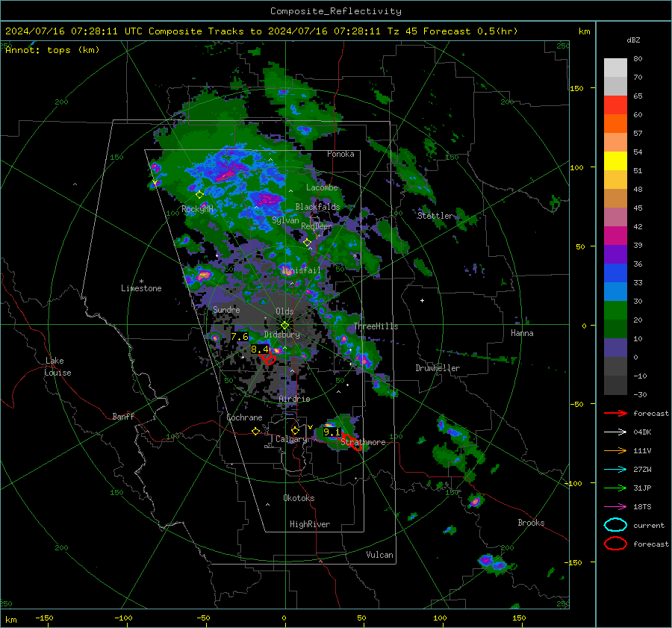Click the Okotoks town label

click(299, 498)
